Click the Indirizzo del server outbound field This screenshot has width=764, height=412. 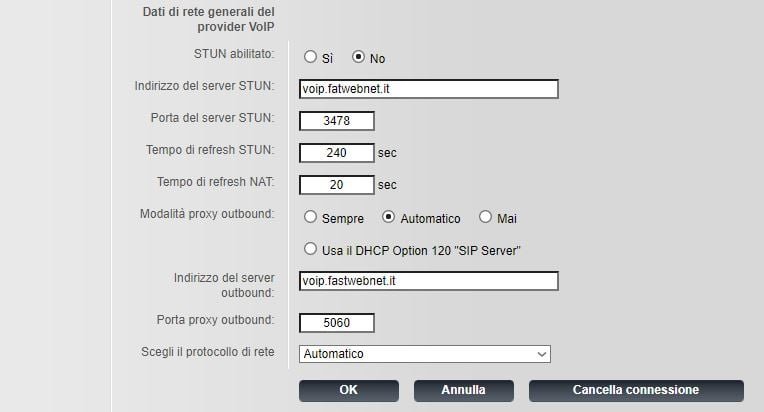tap(429, 281)
